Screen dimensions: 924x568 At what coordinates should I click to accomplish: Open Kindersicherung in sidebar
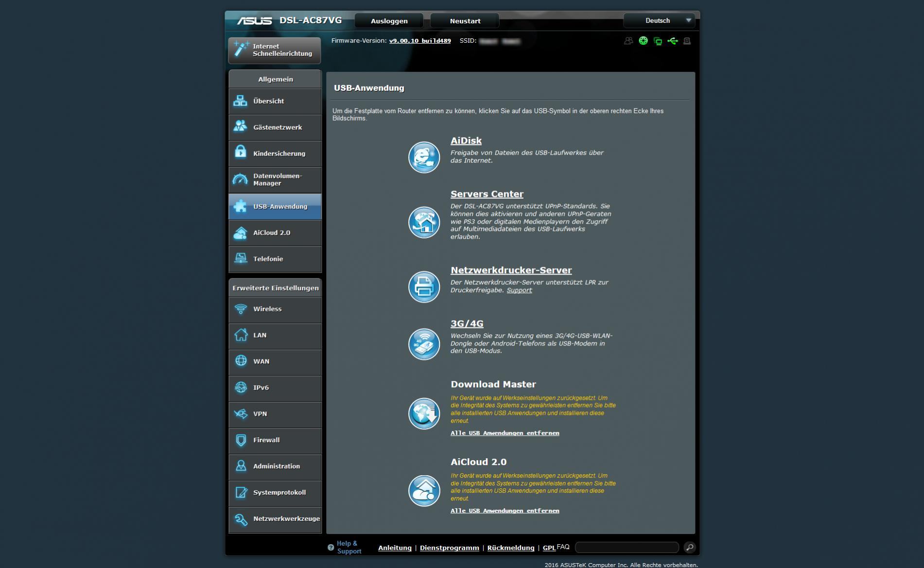point(275,154)
